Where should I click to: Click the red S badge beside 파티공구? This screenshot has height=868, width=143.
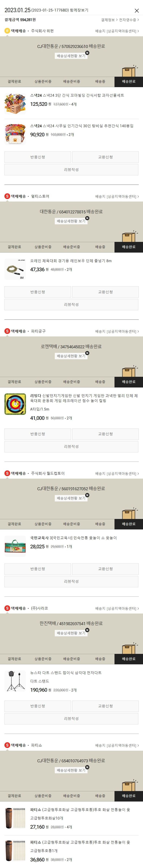7,331
